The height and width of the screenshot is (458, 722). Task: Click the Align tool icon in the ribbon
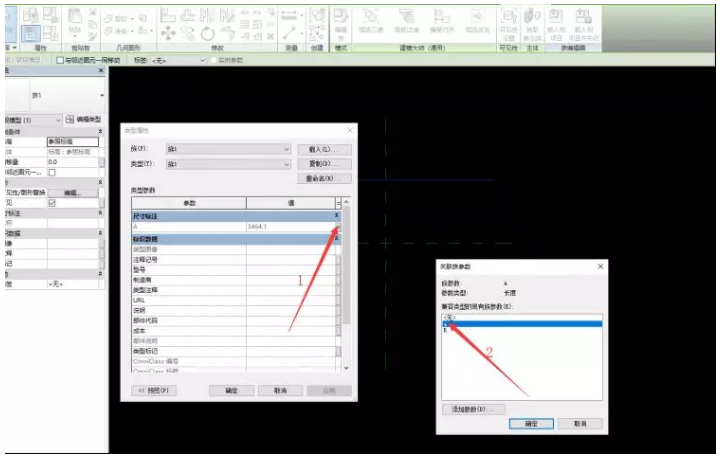(x=168, y=15)
